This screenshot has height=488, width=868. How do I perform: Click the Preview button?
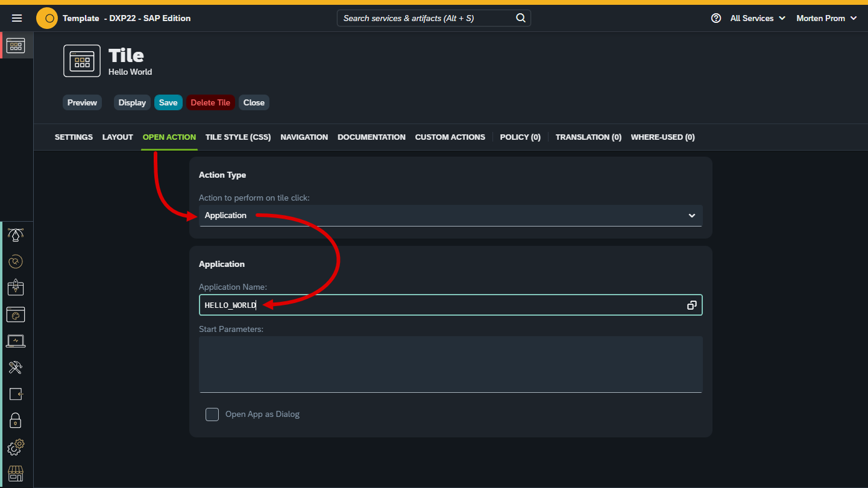click(82, 102)
